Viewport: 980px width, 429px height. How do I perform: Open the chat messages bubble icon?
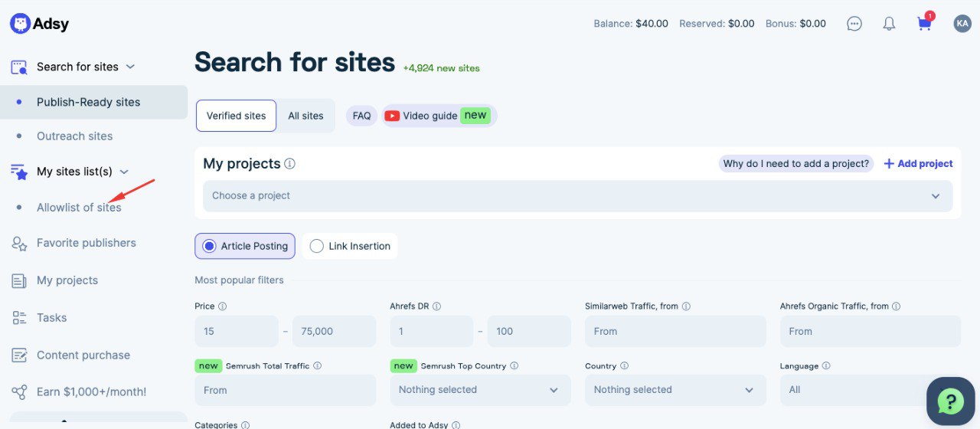(854, 24)
